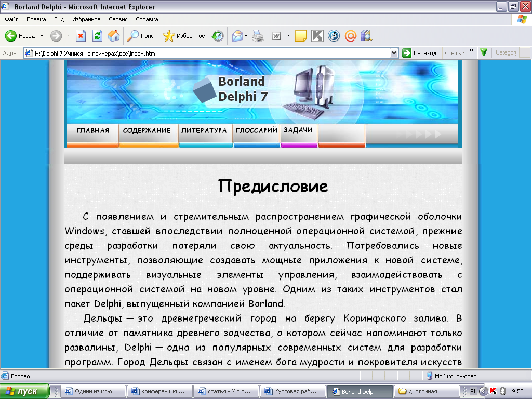532x399 pixels.
Task: Open the ЗАДАЧИ page tab
Action: pyautogui.click(x=299, y=135)
